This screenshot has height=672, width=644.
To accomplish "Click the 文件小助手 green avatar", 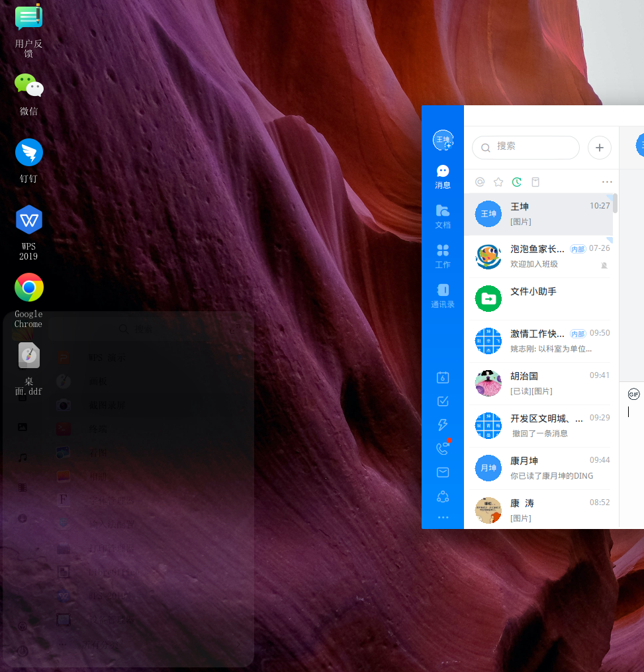I will coord(488,299).
